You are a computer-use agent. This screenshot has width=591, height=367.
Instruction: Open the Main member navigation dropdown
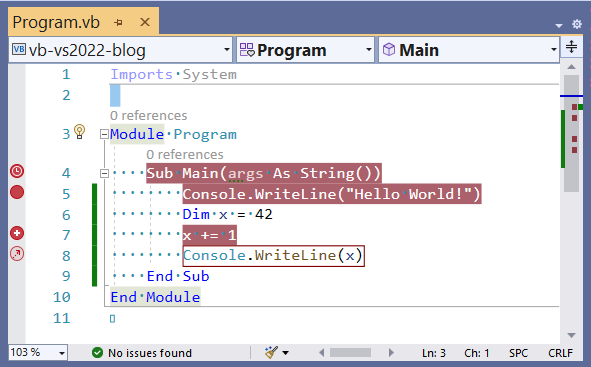coord(469,50)
